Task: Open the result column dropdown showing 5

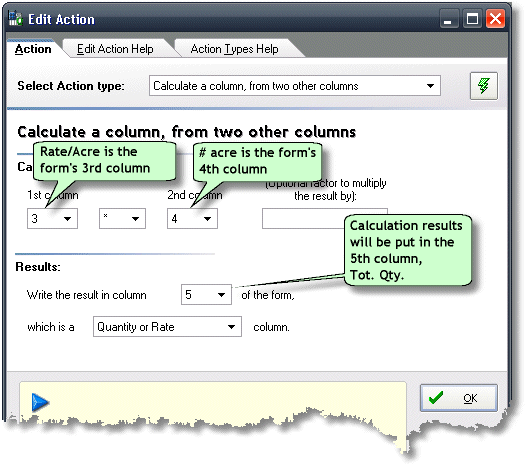Action: pyautogui.click(x=206, y=295)
